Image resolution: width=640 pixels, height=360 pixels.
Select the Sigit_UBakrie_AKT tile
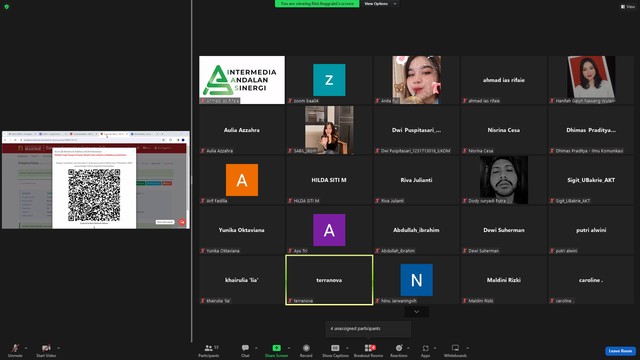click(x=591, y=180)
